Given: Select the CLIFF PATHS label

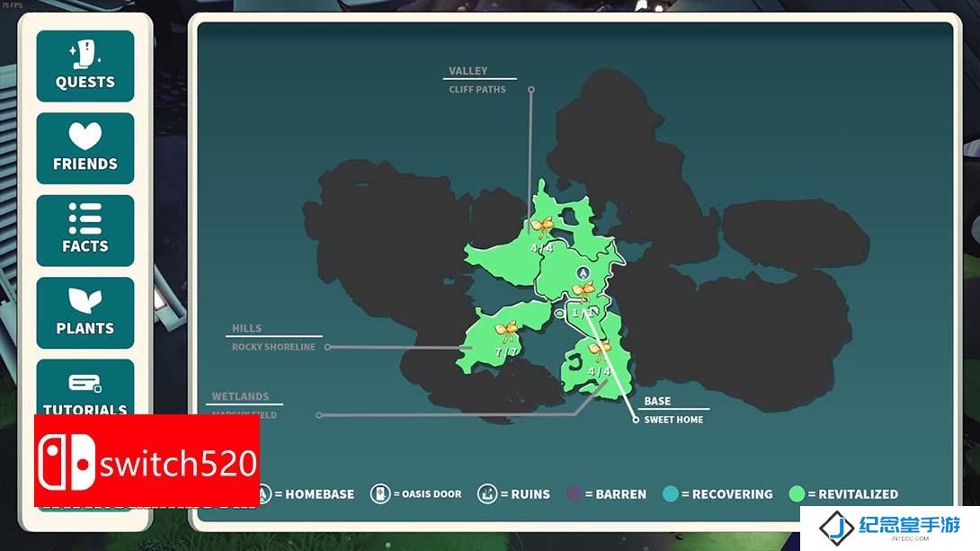Looking at the screenshot, I should tap(477, 89).
